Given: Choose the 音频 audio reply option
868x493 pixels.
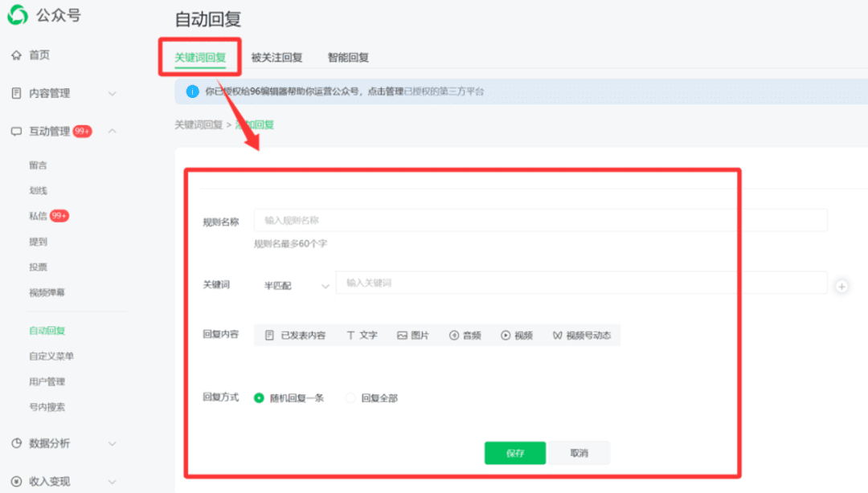Looking at the screenshot, I should tap(465, 336).
